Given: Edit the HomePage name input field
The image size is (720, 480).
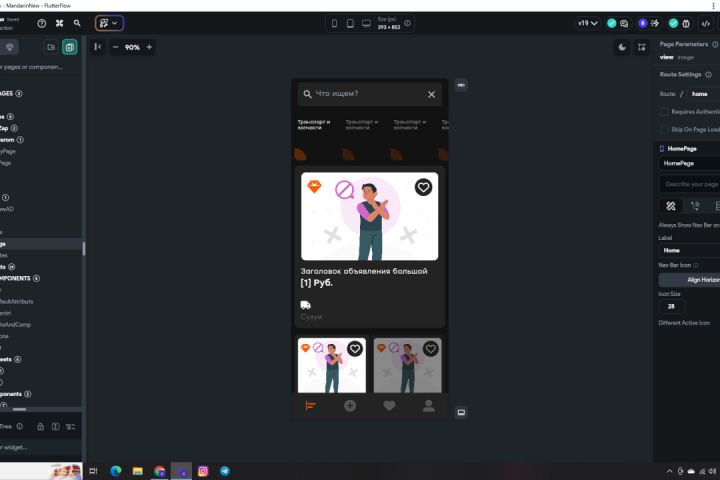Looking at the screenshot, I should [689, 163].
